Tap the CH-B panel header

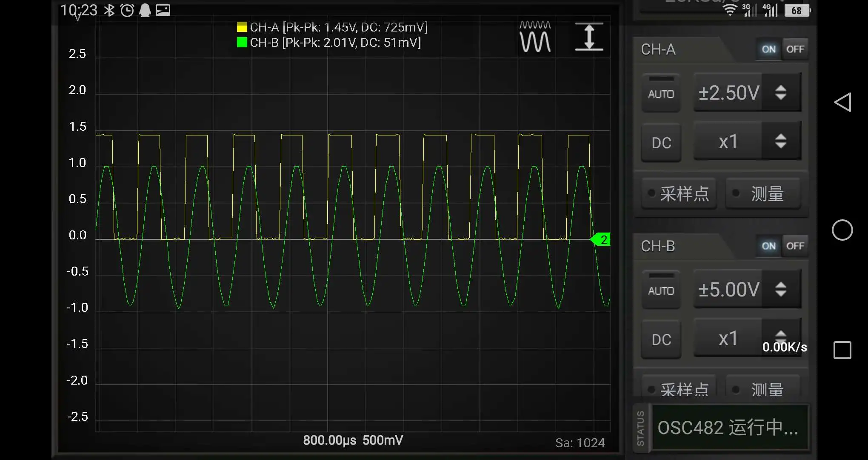(658, 246)
